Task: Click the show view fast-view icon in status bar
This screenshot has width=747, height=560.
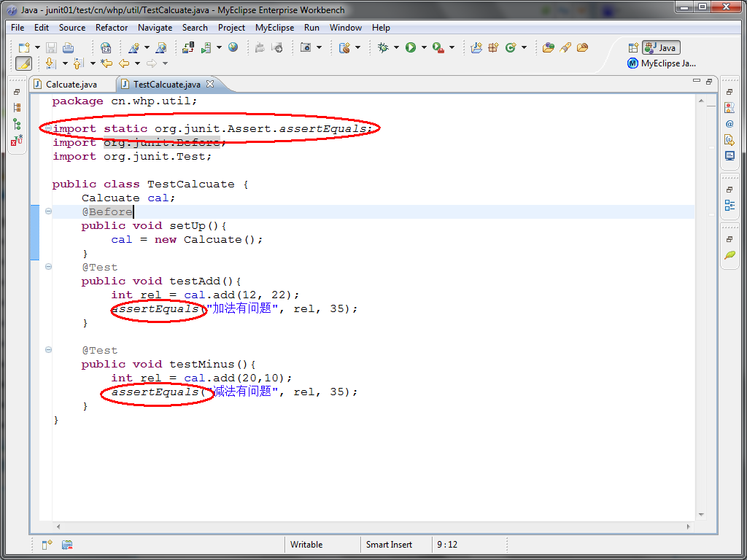Action: (x=47, y=545)
